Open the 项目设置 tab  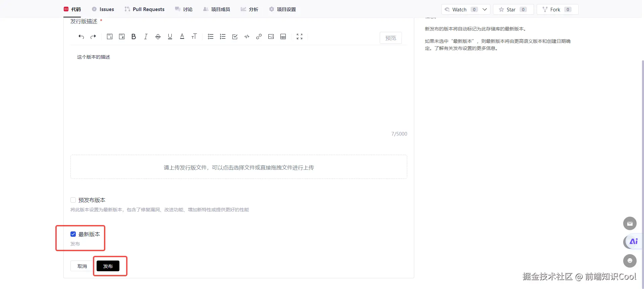[x=282, y=9]
